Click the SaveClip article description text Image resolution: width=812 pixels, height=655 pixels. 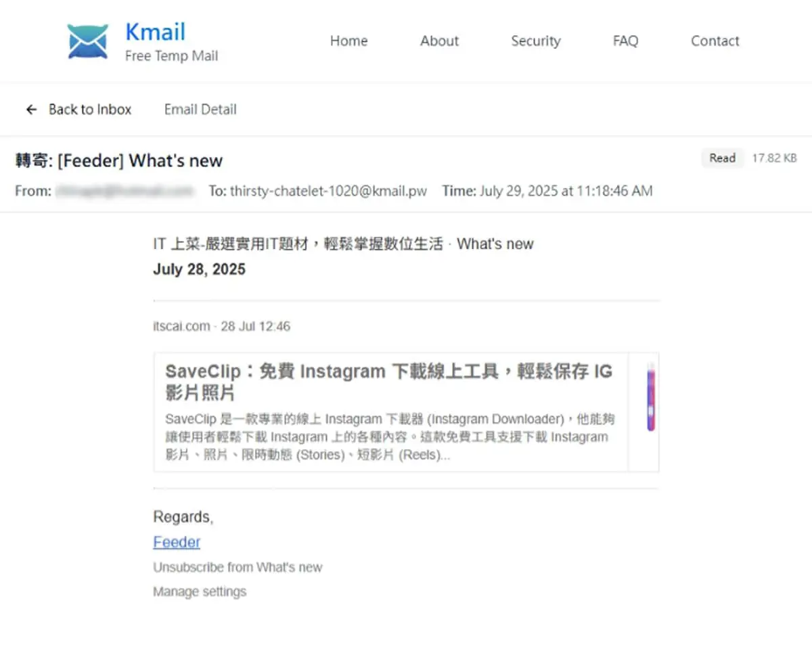tap(390, 437)
